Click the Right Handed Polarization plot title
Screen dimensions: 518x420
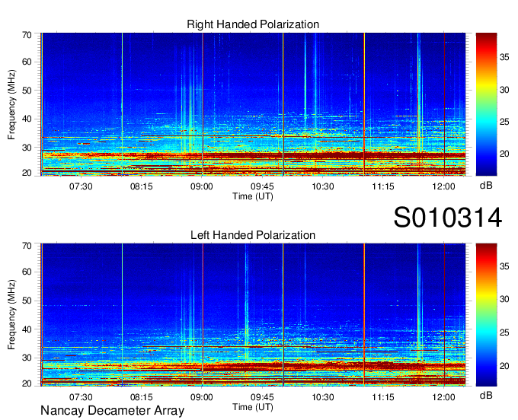(253, 24)
